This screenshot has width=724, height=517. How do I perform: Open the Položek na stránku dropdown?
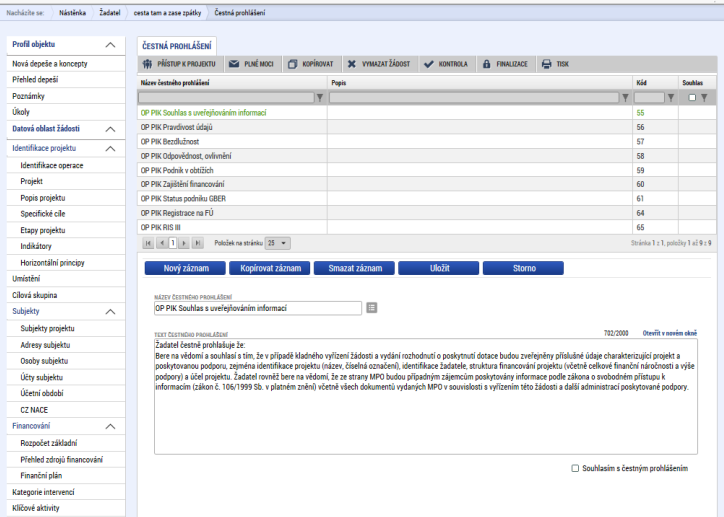click(x=278, y=243)
